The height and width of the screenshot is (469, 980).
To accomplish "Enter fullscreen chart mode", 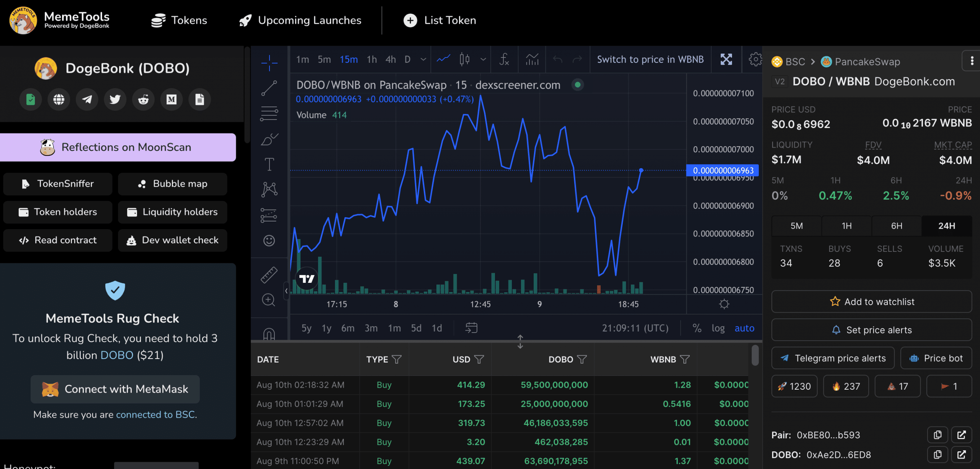I will (726, 59).
